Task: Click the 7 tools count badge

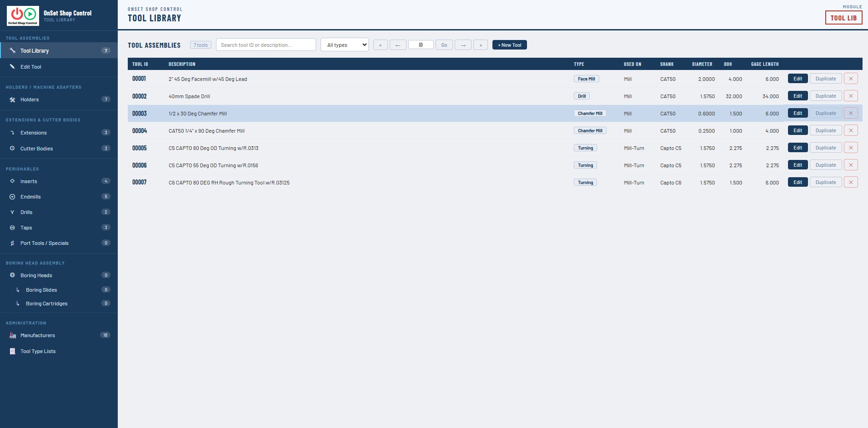Action: (x=201, y=45)
